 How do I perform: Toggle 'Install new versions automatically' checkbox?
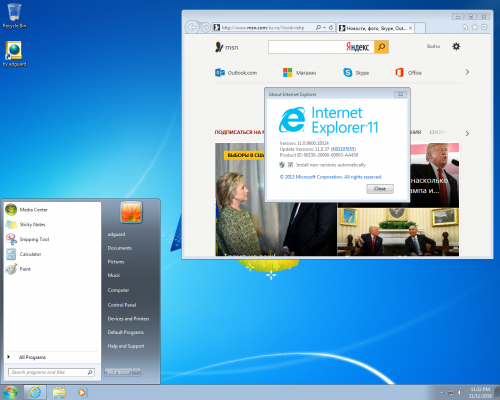[x=290, y=165]
